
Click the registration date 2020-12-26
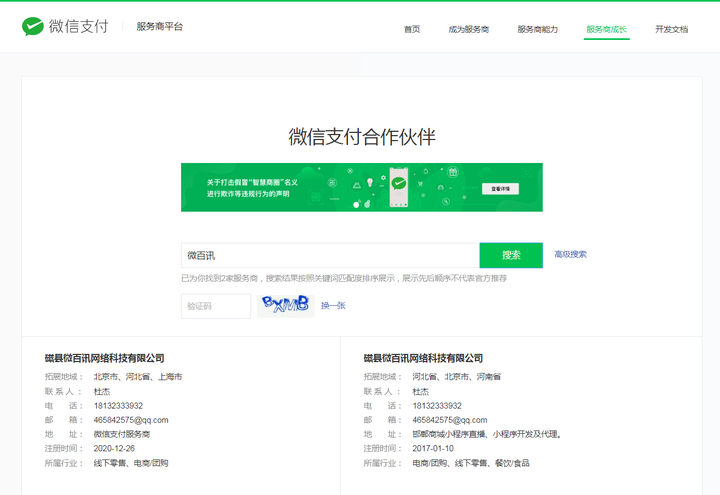[x=114, y=449]
